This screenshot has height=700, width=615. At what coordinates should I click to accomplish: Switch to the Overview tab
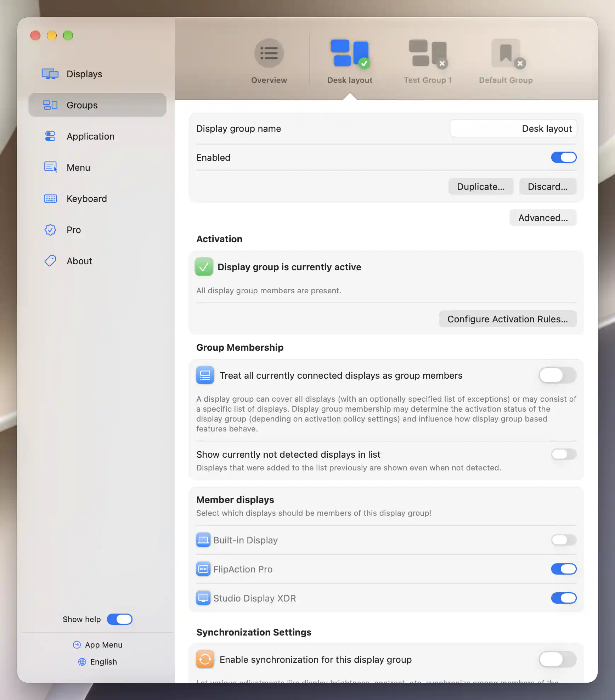269,62
